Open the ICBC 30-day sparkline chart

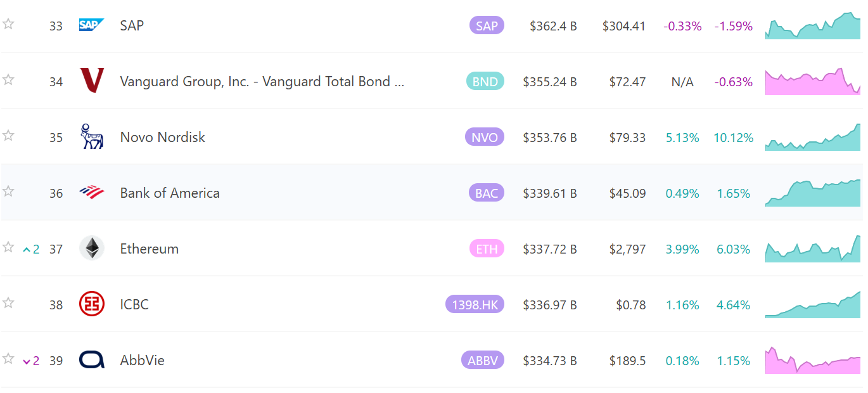(813, 304)
